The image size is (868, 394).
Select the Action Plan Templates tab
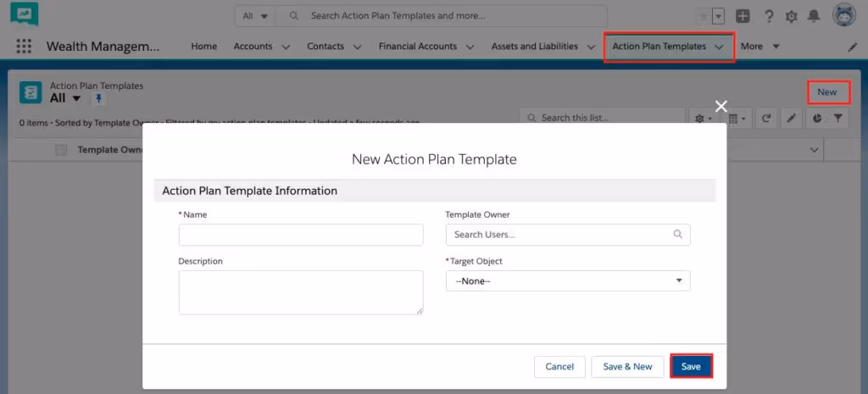(x=659, y=47)
